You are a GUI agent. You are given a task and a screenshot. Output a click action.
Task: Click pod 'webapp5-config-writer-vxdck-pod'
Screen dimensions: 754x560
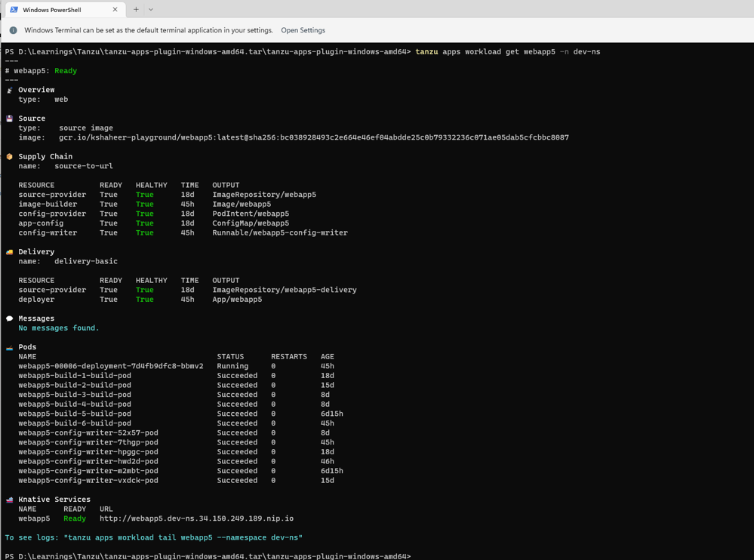[x=88, y=480]
